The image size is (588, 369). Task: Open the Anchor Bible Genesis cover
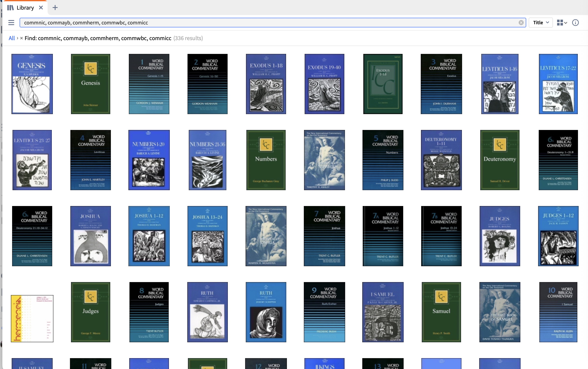coord(32,84)
